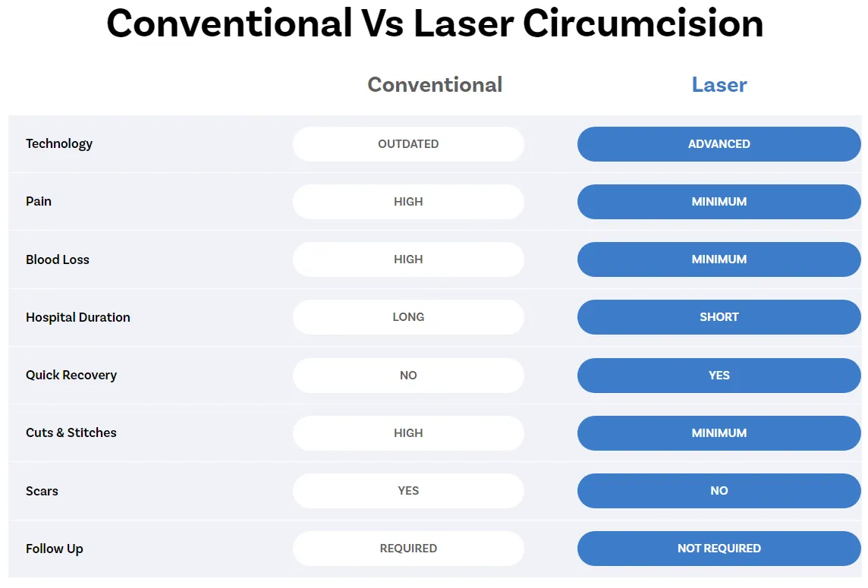Click the YES pill for Quick Recovery
This screenshot has height=588, width=868.
tap(719, 376)
